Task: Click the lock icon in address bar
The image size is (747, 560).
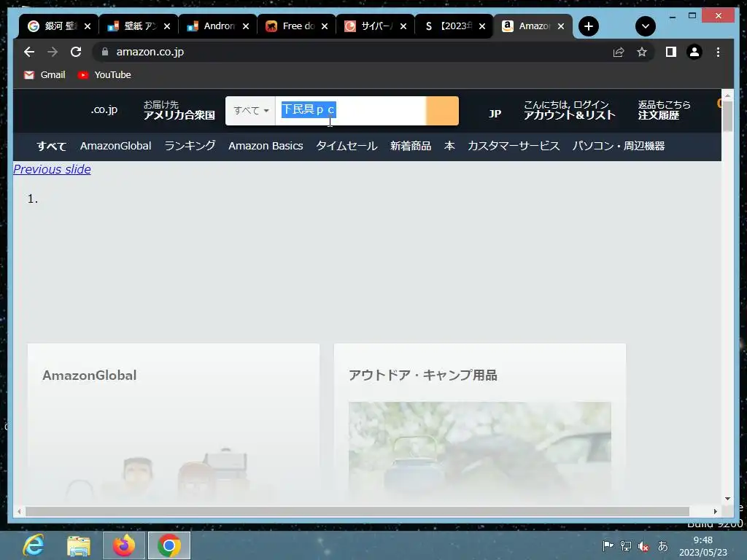Action: coord(105,52)
